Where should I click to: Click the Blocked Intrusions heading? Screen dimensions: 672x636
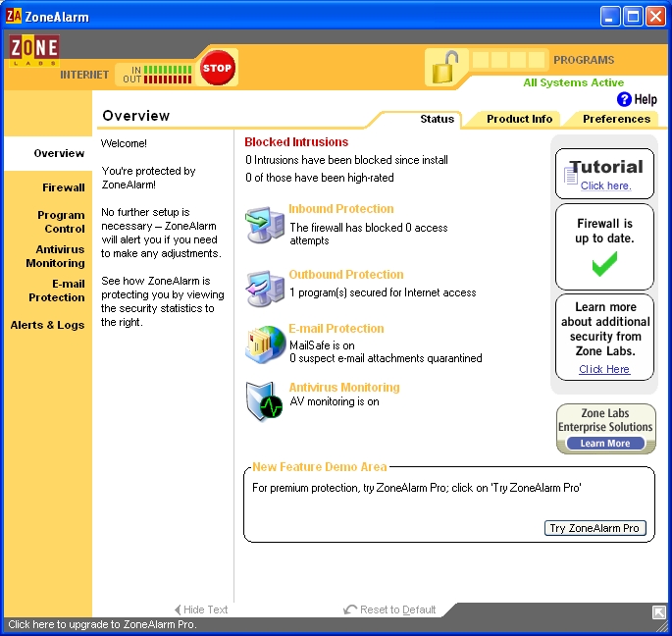coord(296,142)
